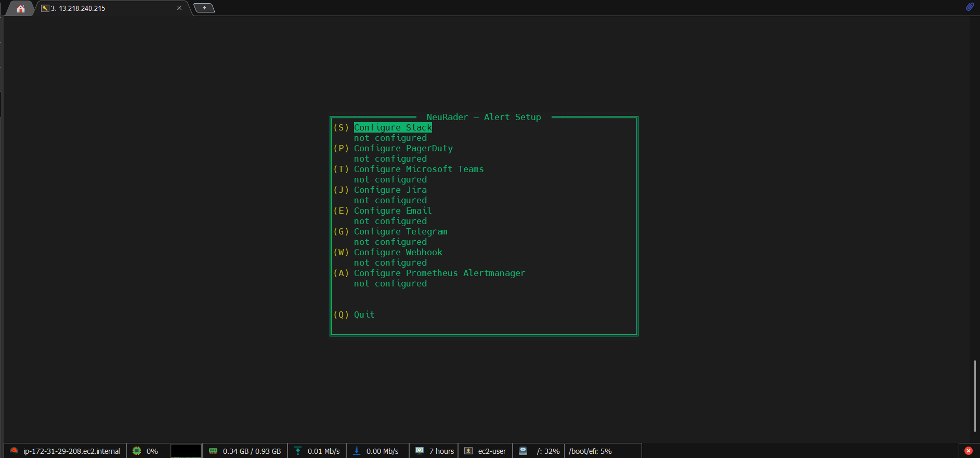
Task: Click 'not configured' under Prometheus Alertmanager
Action: tap(390, 283)
